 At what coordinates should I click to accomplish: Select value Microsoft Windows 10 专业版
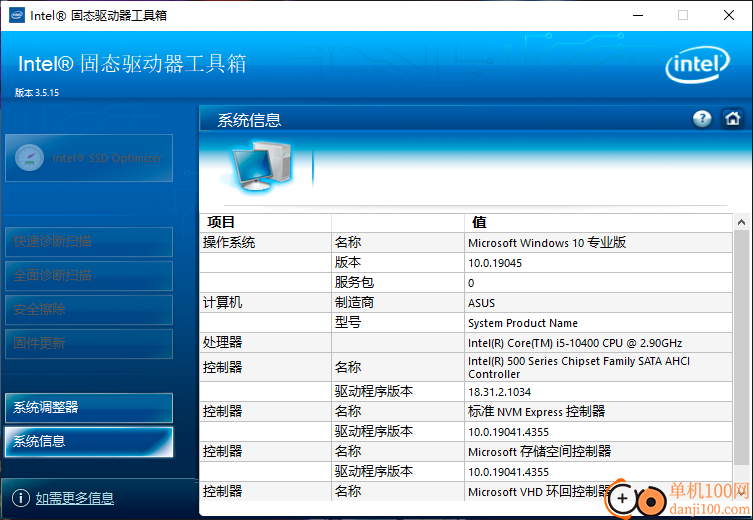pos(547,242)
